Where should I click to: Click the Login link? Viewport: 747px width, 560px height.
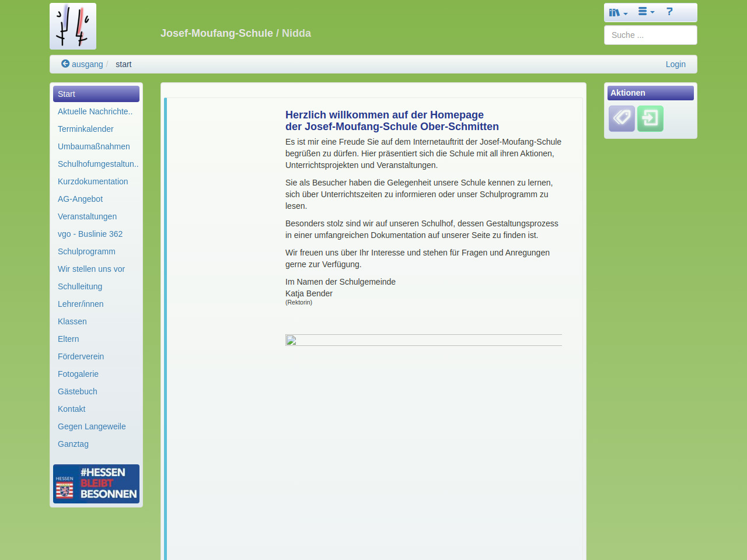[x=675, y=64]
